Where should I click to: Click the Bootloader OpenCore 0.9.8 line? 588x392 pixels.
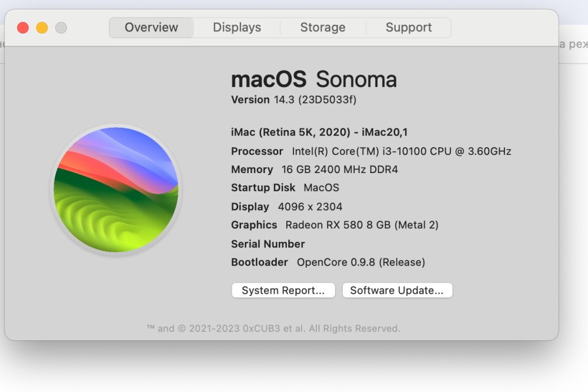click(x=328, y=262)
